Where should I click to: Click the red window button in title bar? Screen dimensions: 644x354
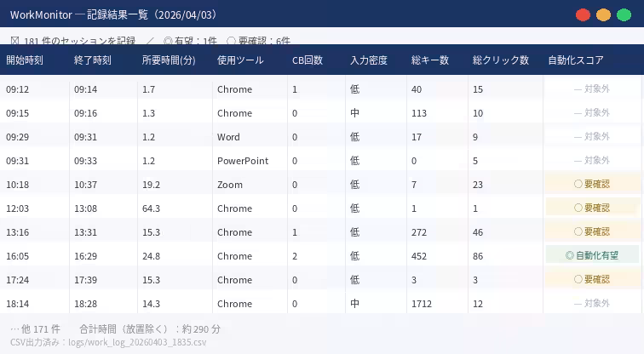coord(583,14)
